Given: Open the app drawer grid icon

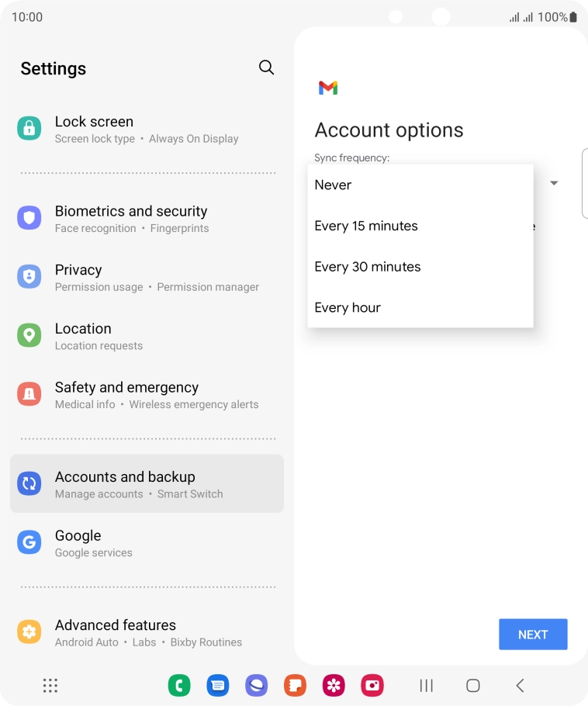Looking at the screenshot, I should pyautogui.click(x=50, y=685).
